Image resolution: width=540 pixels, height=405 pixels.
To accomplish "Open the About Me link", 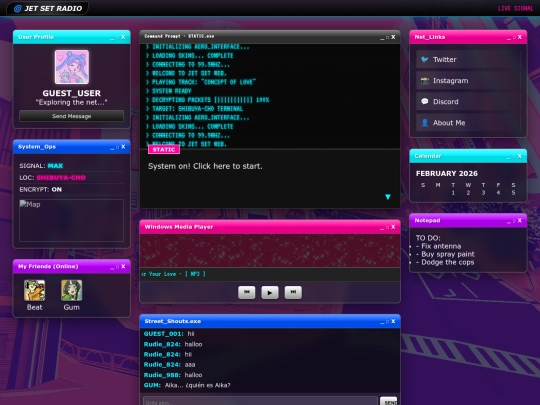I will pyautogui.click(x=468, y=123).
